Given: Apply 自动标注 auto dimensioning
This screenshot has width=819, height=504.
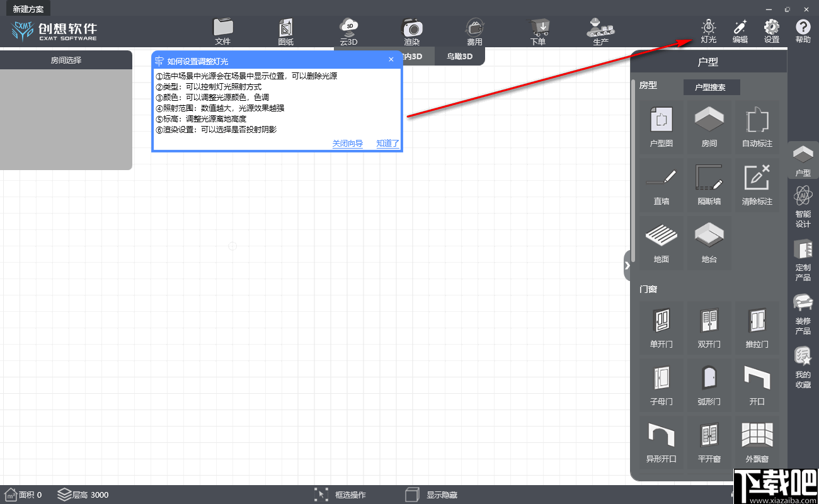Looking at the screenshot, I should [x=757, y=127].
